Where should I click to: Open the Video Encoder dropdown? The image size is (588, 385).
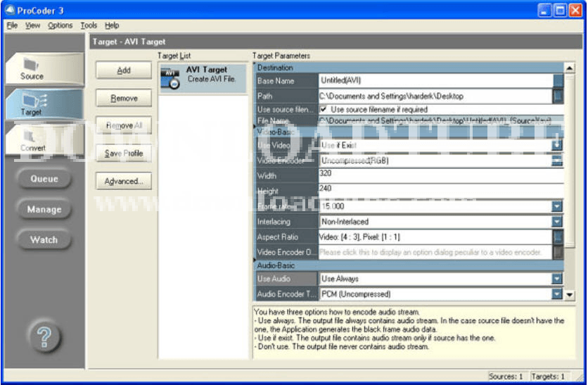[x=557, y=160]
